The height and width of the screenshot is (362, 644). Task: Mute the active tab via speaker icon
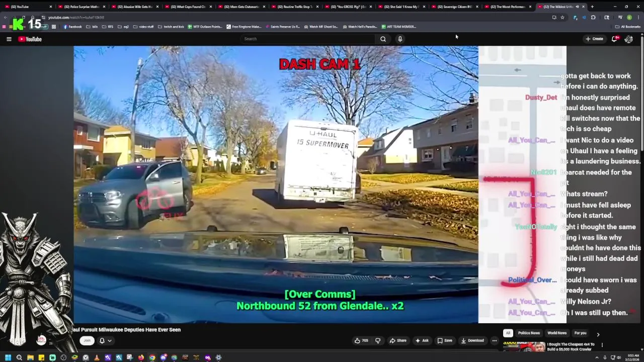click(577, 7)
